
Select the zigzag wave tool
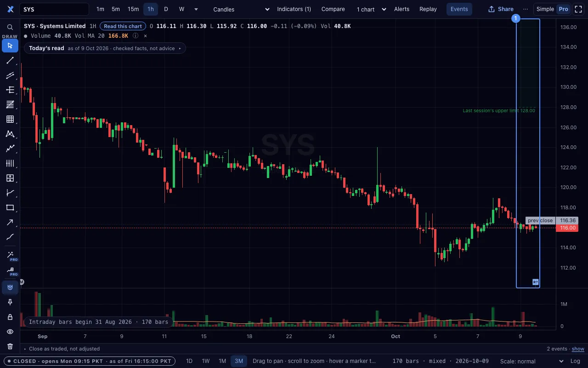tap(10, 149)
